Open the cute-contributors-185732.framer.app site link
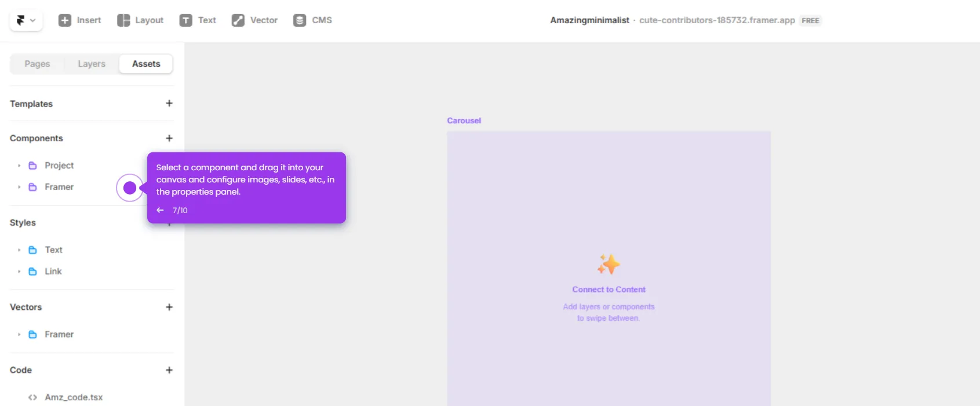This screenshot has width=980, height=406. [717, 20]
